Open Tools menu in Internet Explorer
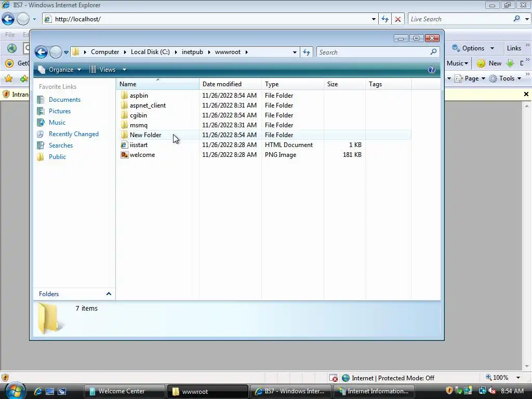Image resolution: width=532 pixels, height=399 pixels. pos(505,78)
